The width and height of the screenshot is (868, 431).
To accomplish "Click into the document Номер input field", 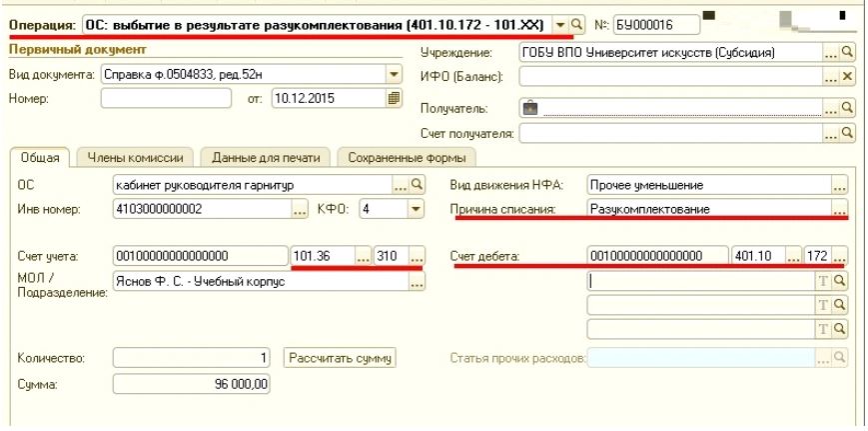I will (159, 99).
